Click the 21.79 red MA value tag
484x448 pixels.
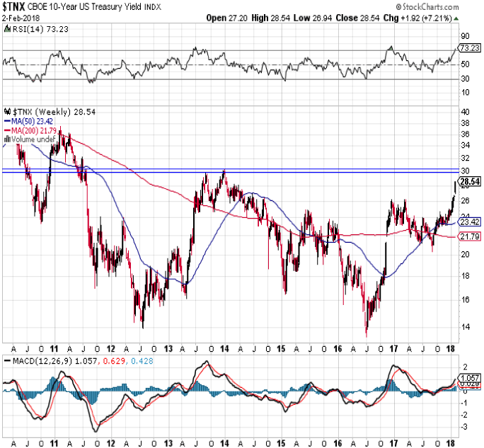[x=469, y=236]
